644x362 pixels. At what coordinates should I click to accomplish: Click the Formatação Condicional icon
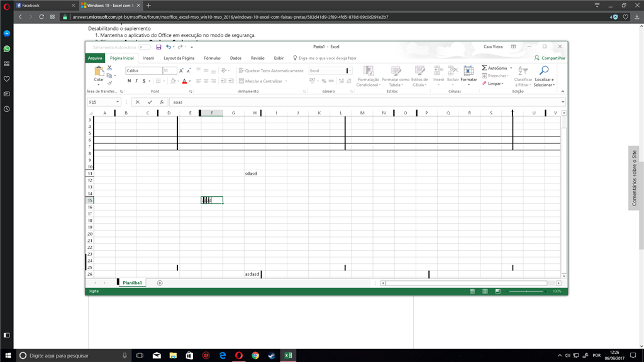[x=369, y=70]
